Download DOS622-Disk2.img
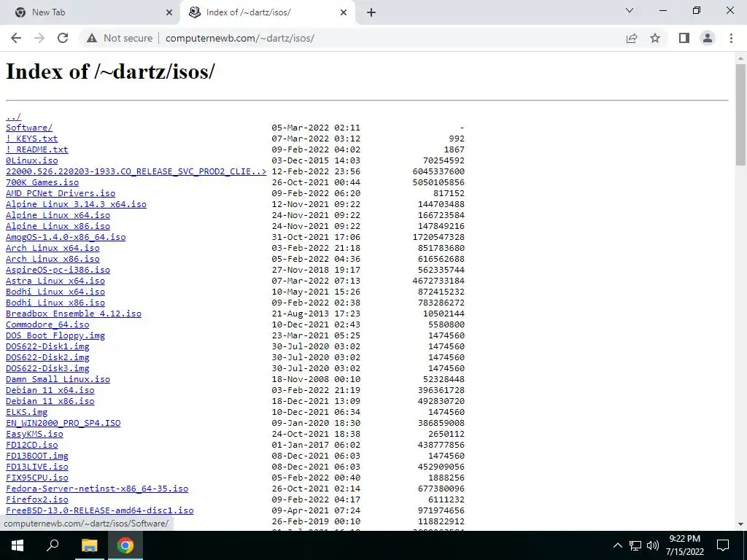 coord(47,357)
